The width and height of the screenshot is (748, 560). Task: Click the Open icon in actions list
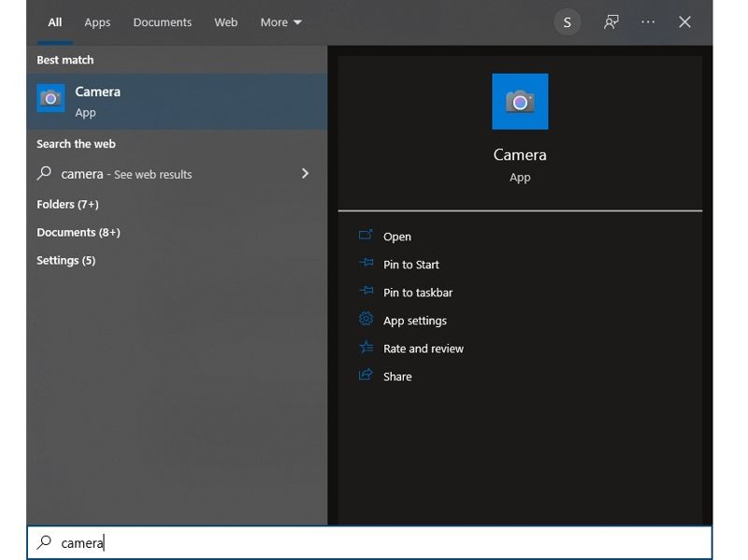(x=366, y=235)
